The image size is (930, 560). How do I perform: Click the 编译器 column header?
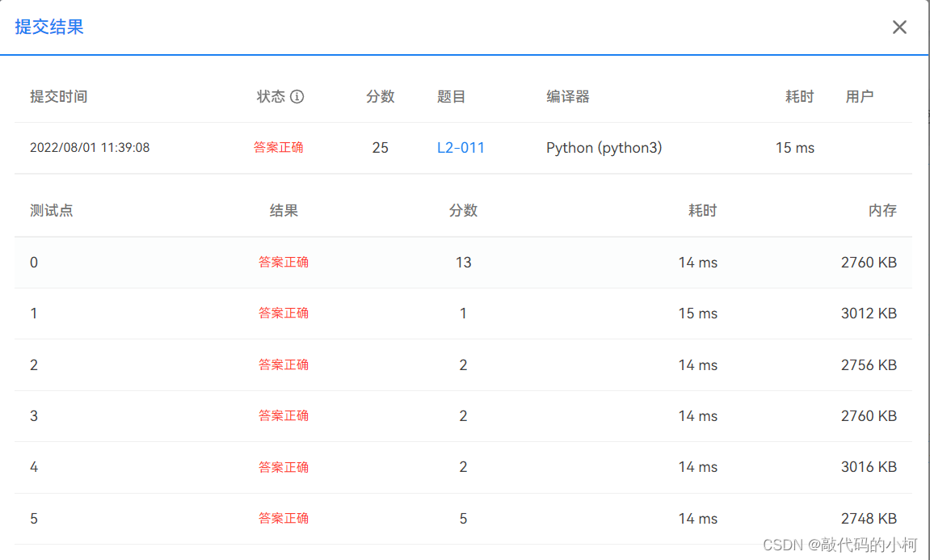click(x=568, y=96)
